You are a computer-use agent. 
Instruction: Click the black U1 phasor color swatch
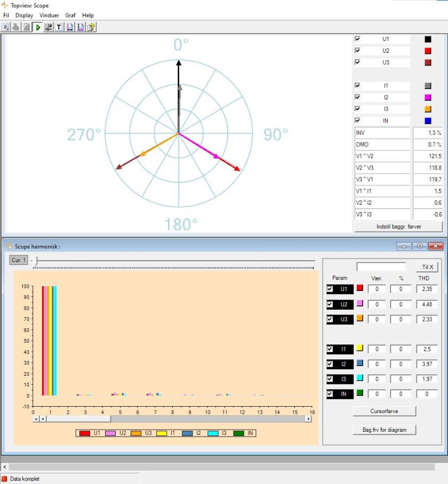click(428, 39)
